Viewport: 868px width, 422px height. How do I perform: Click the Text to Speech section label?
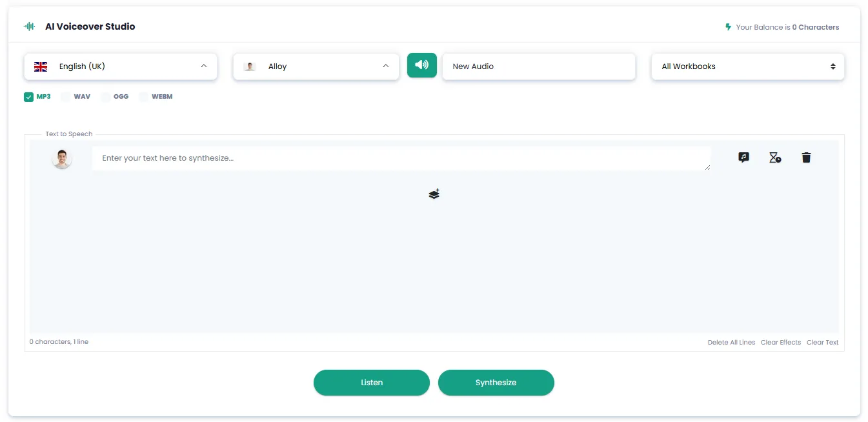click(69, 134)
